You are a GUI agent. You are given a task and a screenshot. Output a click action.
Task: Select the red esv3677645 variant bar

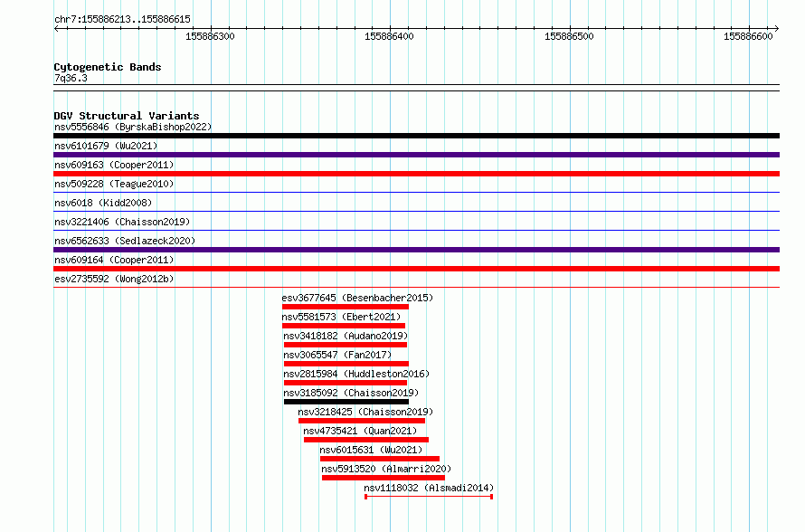pyautogui.click(x=346, y=307)
